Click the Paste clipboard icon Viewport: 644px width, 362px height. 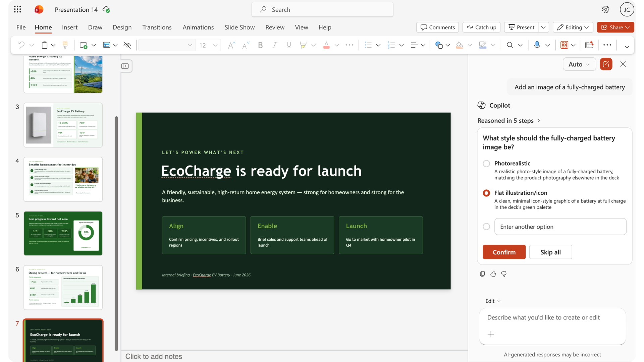click(x=44, y=45)
